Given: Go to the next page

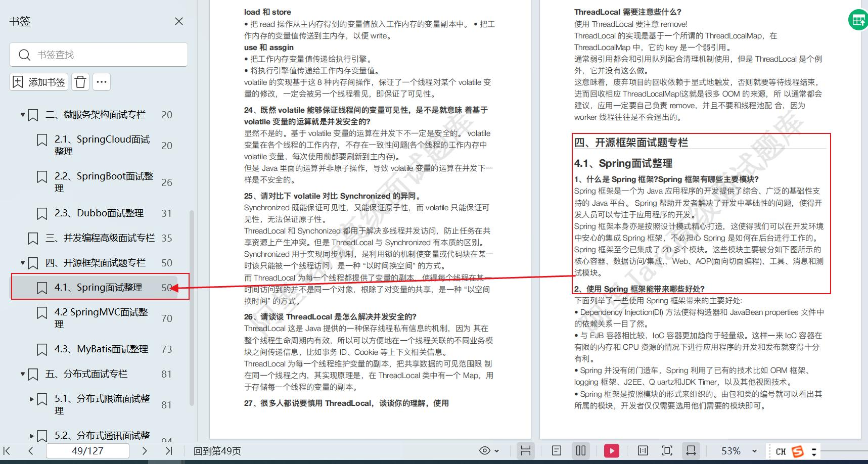Looking at the screenshot, I should (x=145, y=450).
